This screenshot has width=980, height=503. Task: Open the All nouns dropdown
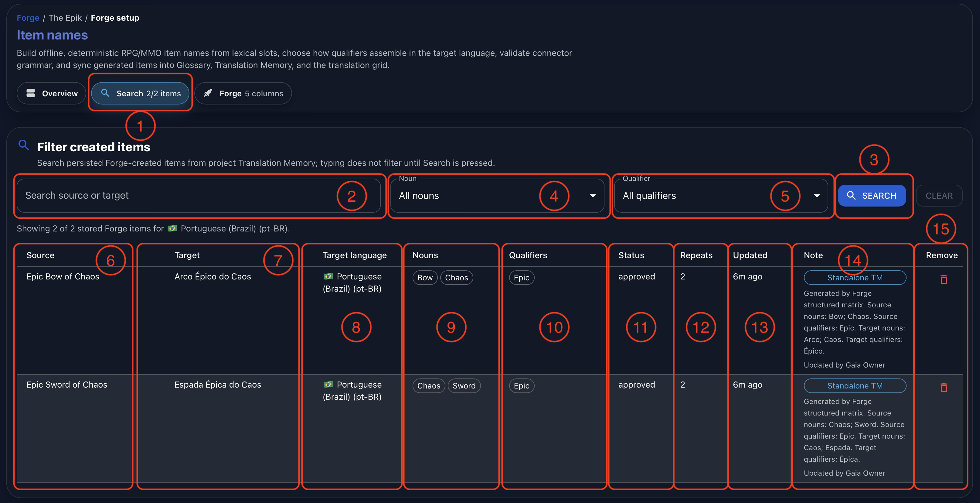[x=497, y=196]
